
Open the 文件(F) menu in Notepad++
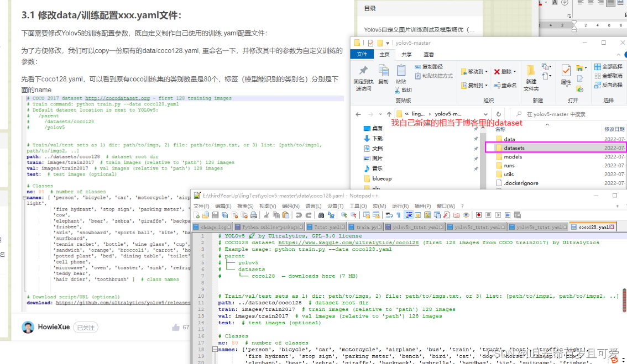click(201, 206)
